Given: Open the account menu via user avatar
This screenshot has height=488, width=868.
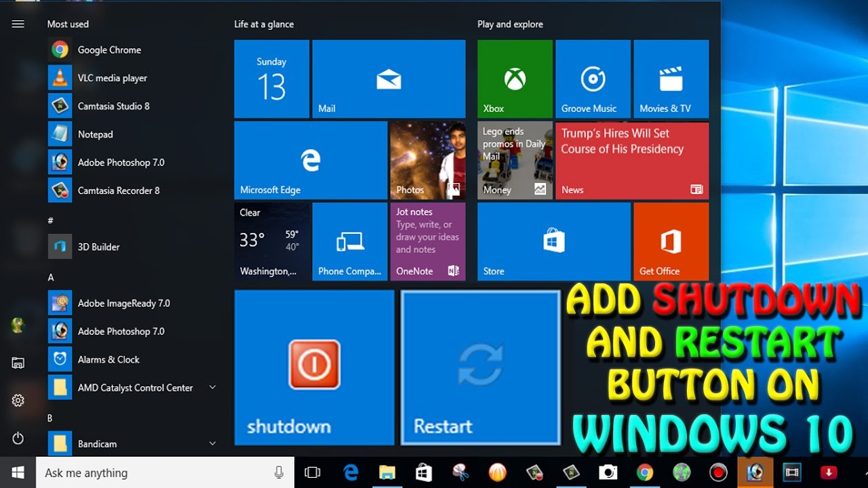Looking at the screenshot, I should pyautogui.click(x=18, y=325).
